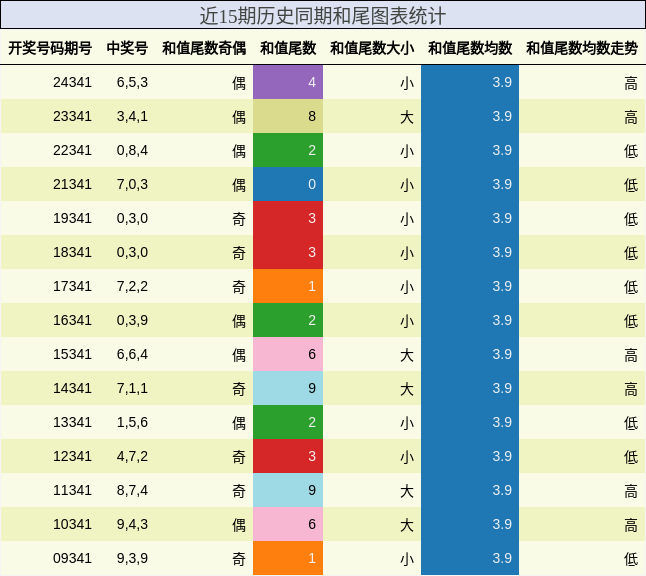Select period number 24341
Image resolution: width=646 pixels, height=576 pixels.
pos(72,82)
